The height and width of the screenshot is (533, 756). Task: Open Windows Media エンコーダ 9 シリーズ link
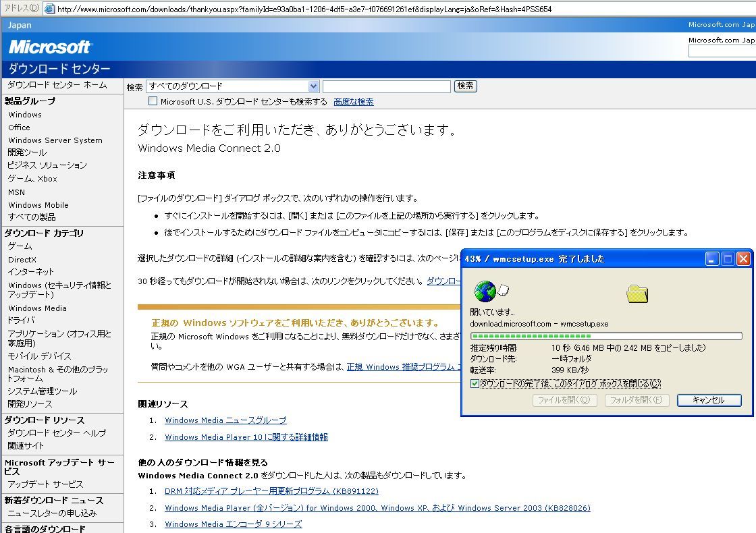(234, 524)
